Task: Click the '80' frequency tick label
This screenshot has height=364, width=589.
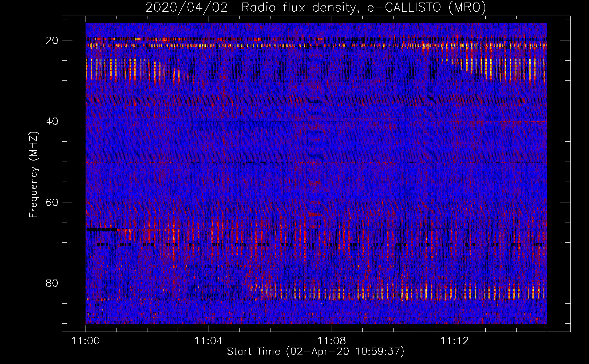Action: tap(52, 283)
